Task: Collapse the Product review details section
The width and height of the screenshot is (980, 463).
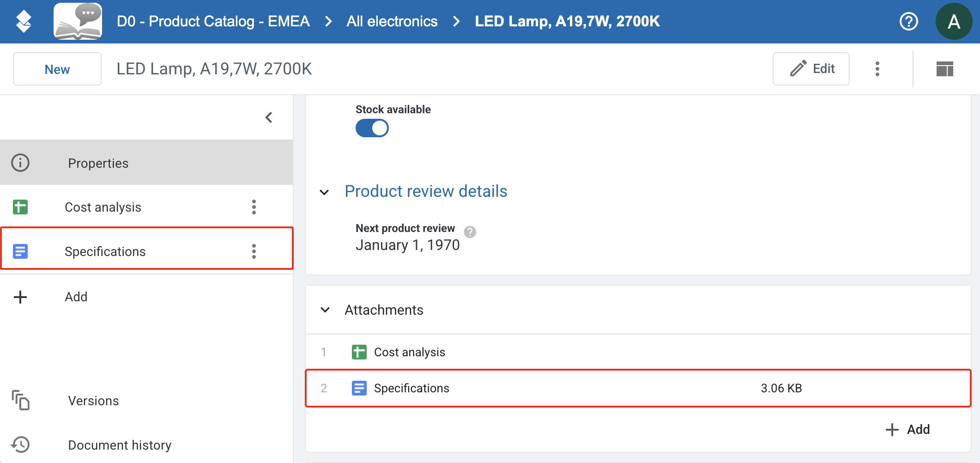Action: click(325, 192)
